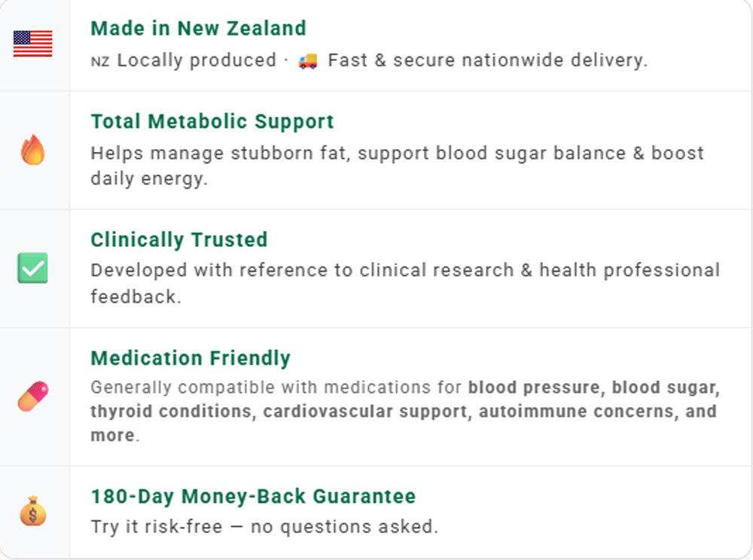Viewport: 753px width, 560px height.
Task: Open the Medication Friendly heading
Action: point(190,358)
